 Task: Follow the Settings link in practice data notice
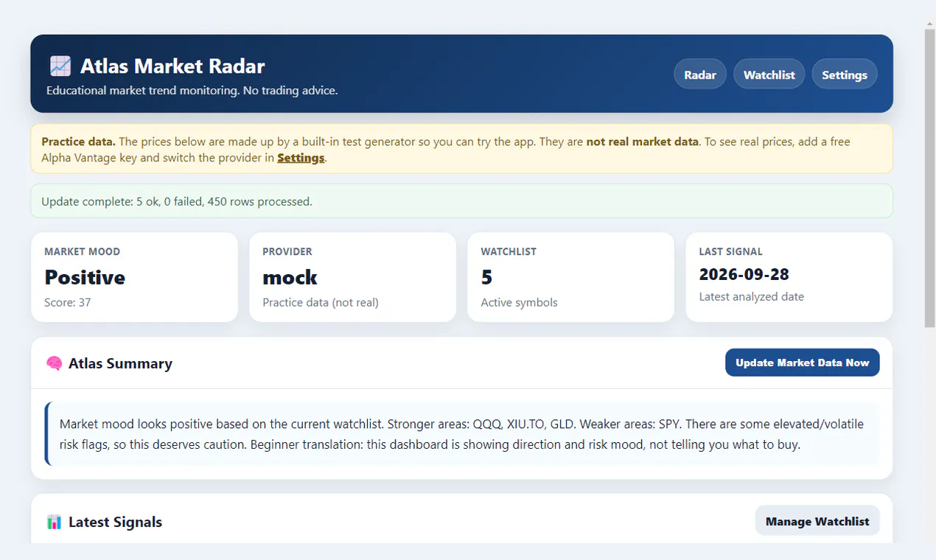point(301,158)
